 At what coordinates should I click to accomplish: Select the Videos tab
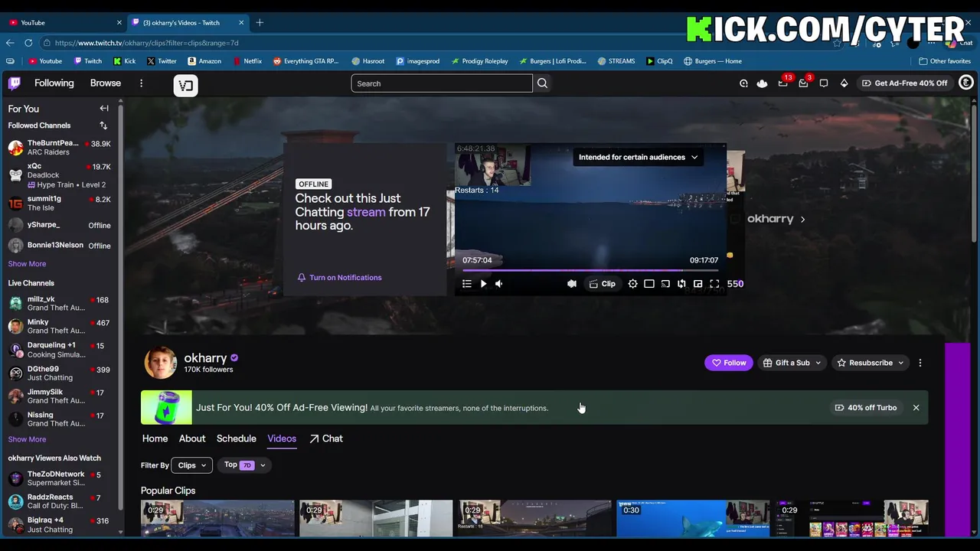click(282, 439)
